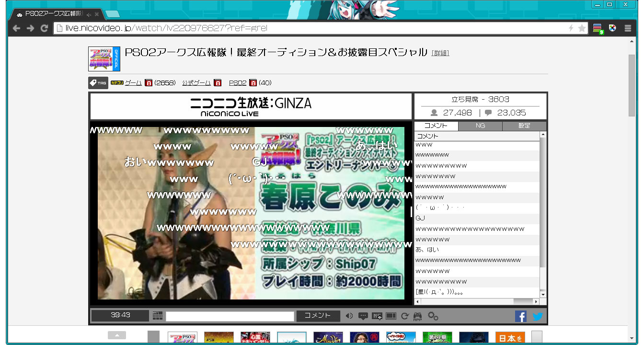Click the niconico LIVE GINZA logo banner

click(x=251, y=106)
